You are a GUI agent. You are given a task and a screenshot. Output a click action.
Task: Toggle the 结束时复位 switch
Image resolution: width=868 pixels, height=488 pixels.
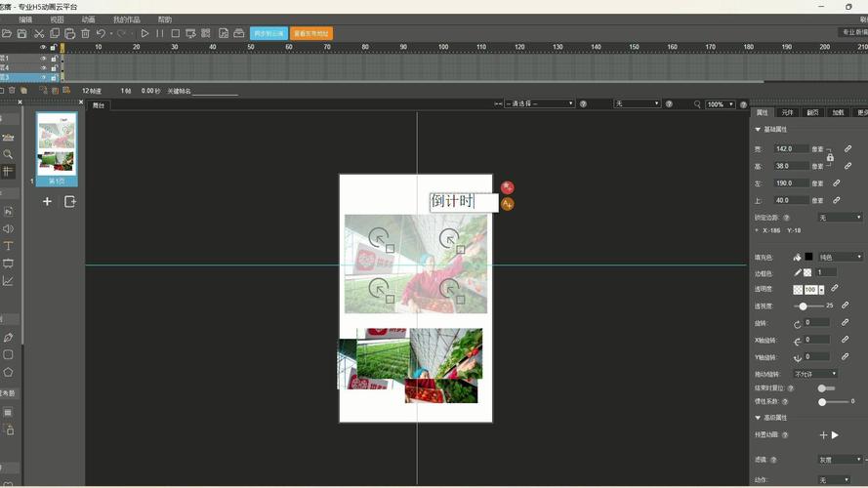point(825,388)
